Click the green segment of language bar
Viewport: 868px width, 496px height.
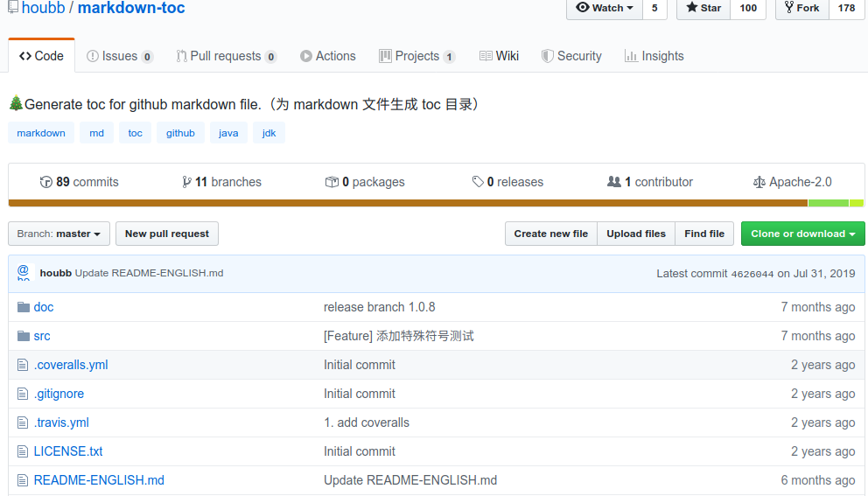click(828, 203)
